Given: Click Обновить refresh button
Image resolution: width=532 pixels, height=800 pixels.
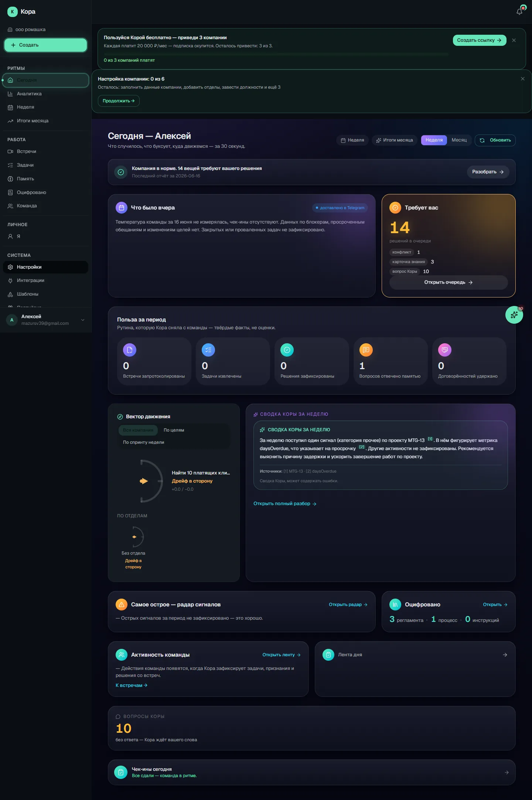Looking at the screenshot, I should coord(495,140).
